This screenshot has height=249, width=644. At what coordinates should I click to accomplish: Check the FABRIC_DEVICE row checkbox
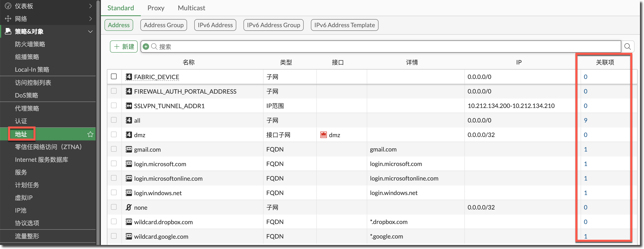point(114,76)
